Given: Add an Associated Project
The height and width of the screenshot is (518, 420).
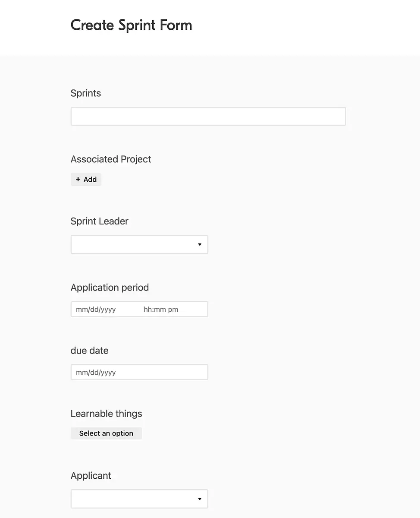Looking at the screenshot, I should 86,180.
